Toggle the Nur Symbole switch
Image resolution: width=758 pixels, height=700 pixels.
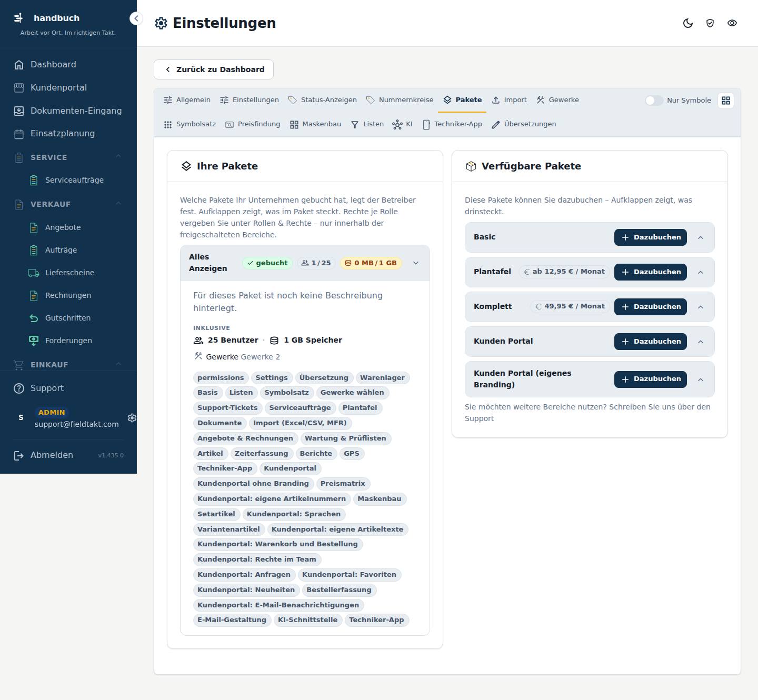pyautogui.click(x=654, y=101)
